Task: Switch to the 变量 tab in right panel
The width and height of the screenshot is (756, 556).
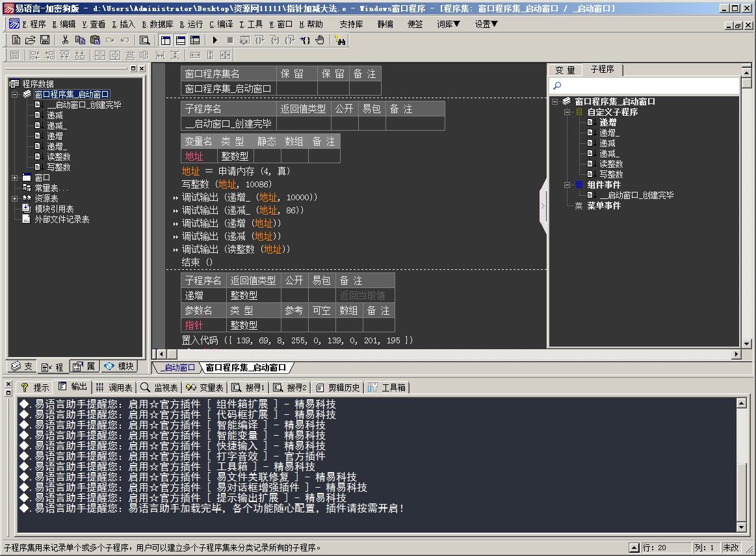Action: click(565, 70)
